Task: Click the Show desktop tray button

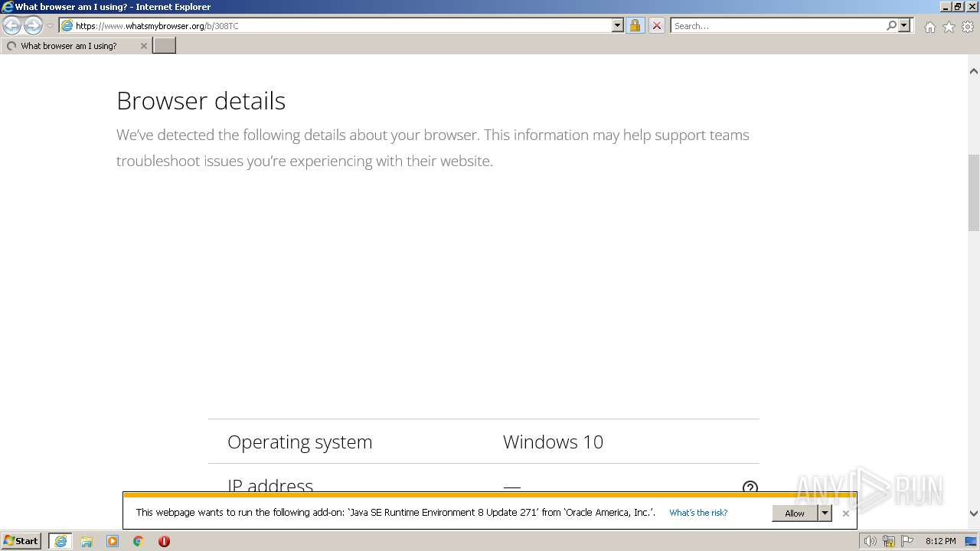Action: [972, 541]
